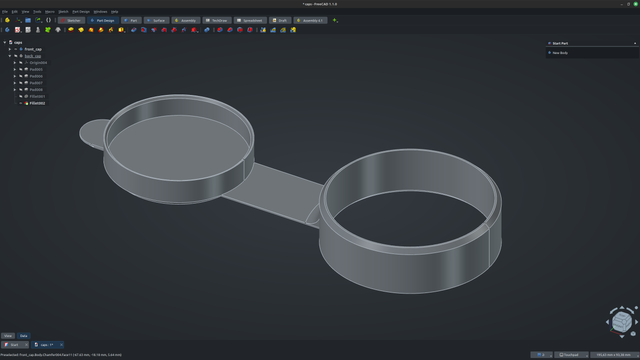Select the Additive Pipe tool icon

[x=101, y=30]
